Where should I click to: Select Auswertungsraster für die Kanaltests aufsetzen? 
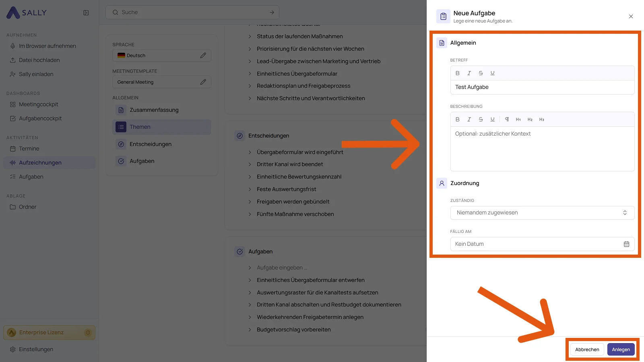(317, 293)
